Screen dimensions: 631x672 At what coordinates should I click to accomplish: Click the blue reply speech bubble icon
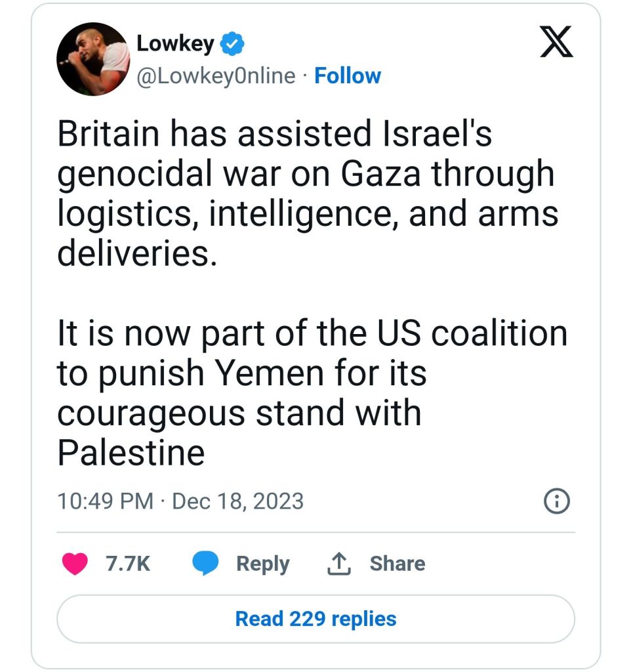pos(206,564)
